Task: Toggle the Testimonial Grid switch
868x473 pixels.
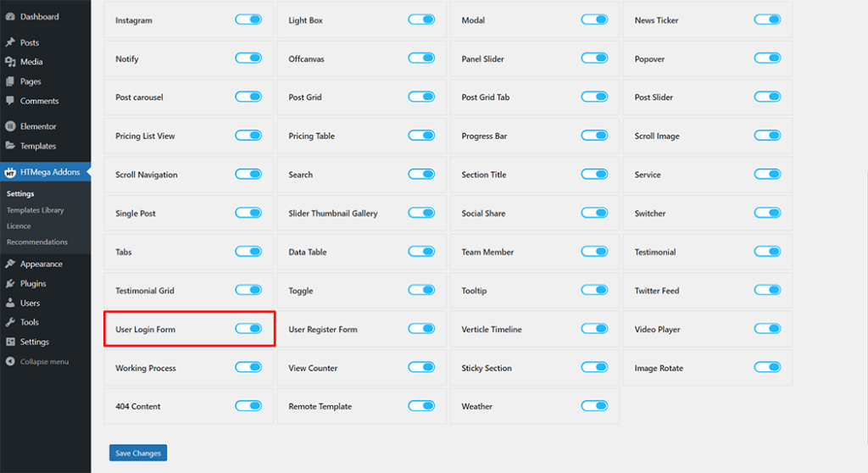Action: tap(248, 290)
